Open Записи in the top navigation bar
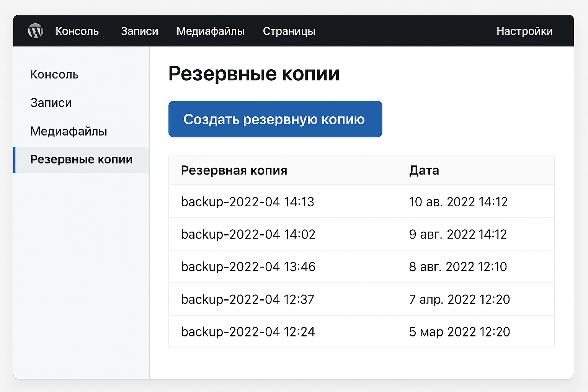The image size is (588, 392). coord(139,31)
